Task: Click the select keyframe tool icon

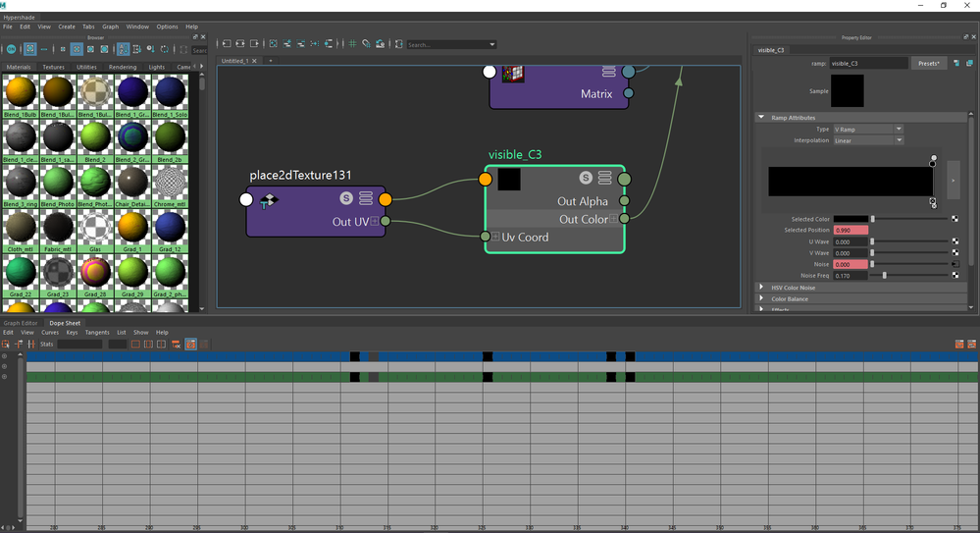Action: 6,345
